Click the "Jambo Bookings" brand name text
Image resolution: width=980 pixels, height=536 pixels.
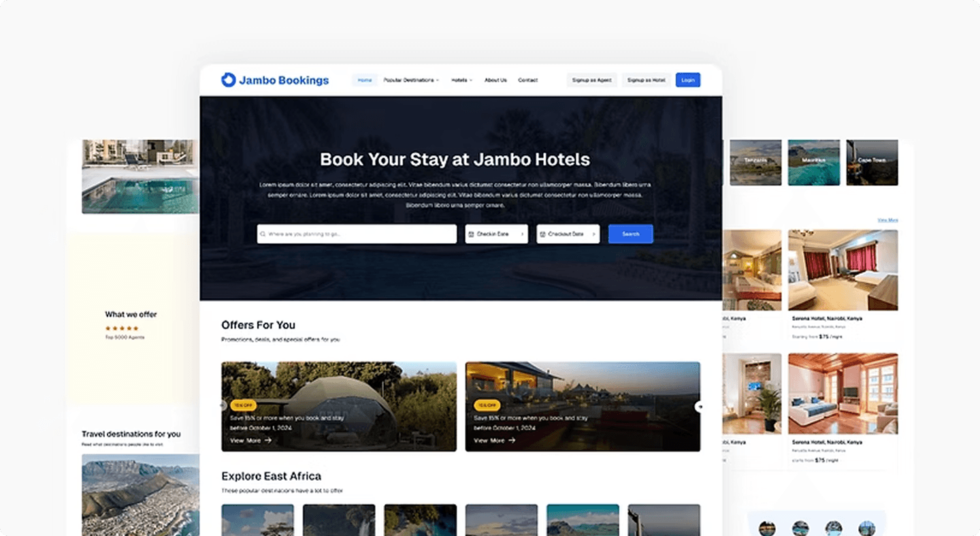284,80
